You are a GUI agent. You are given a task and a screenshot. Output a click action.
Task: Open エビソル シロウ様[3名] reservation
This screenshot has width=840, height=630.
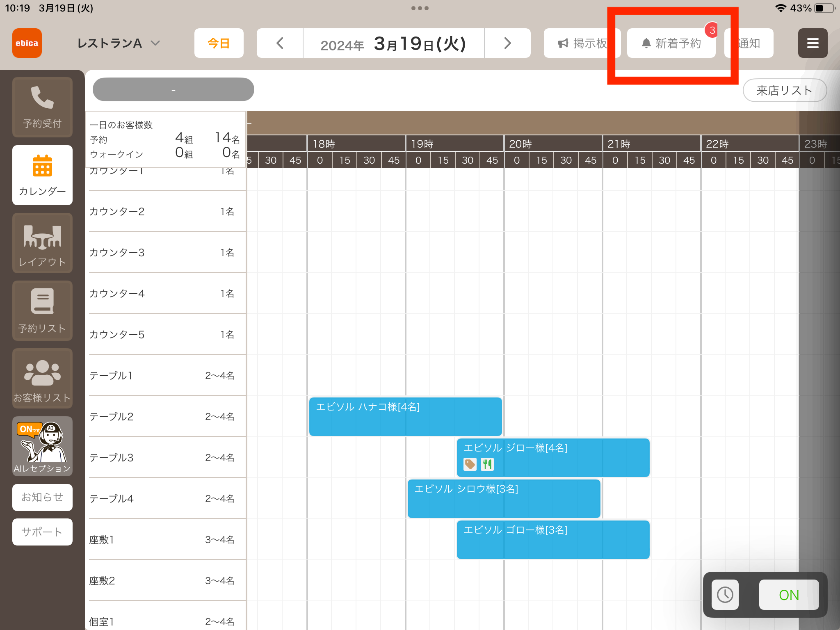[x=504, y=498]
